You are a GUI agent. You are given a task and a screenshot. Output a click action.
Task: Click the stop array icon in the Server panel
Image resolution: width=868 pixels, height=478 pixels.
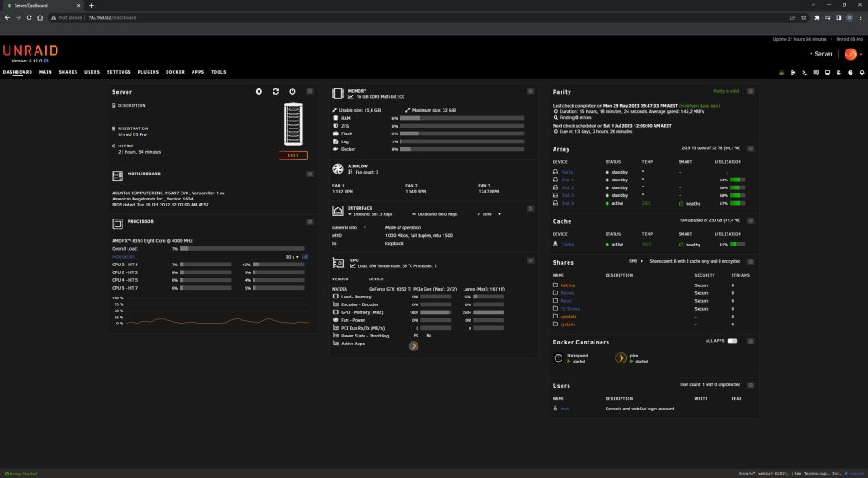point(259,91)
